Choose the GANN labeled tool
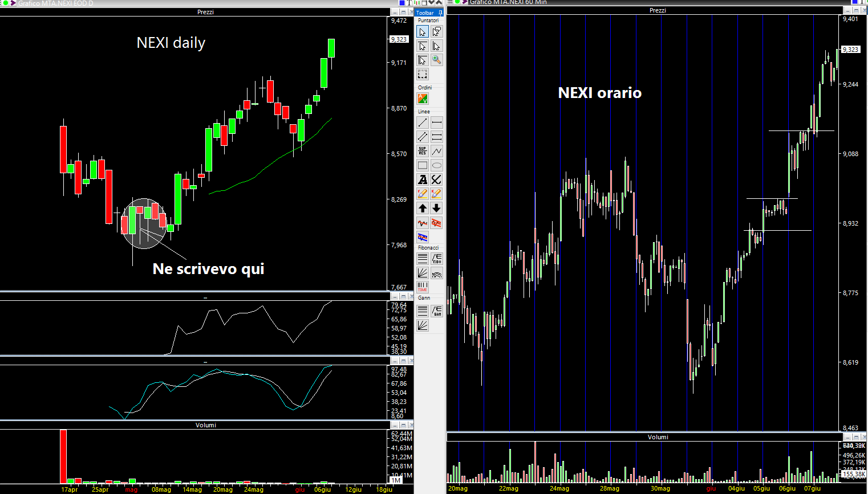Image resolution: width=868 pixels, height=494 pixels. click(x=437, y=311)
